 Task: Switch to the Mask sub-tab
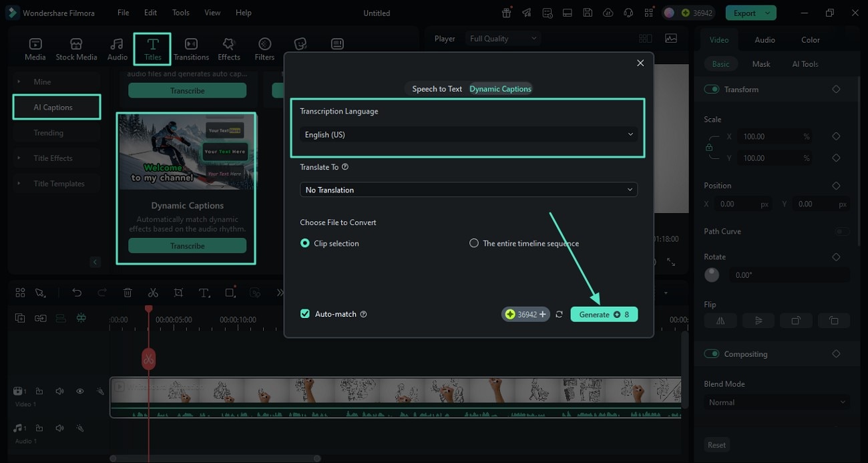(761, 64)
